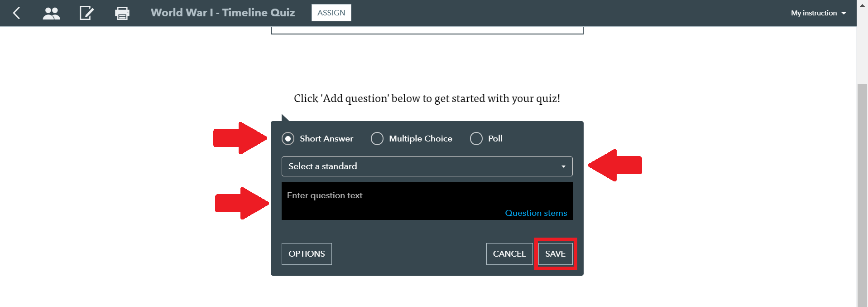Open the Select a standard dropdown
The height and width of the screenshot is (307, 868).
pos(427,166)
